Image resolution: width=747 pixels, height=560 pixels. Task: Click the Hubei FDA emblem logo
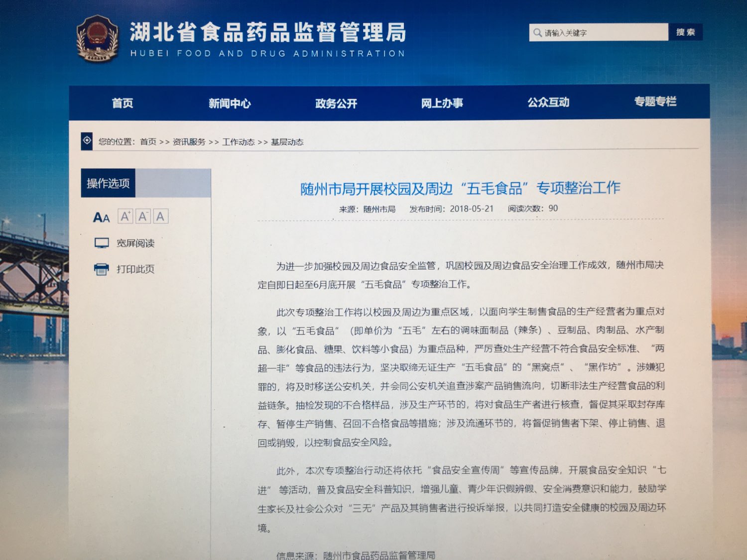pyautogui.click(x=98, y=38)
